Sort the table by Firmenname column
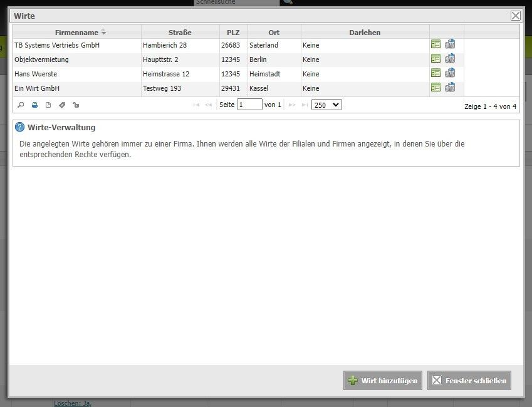The width and height of the screenshot is (532, 407). (76, 33)
